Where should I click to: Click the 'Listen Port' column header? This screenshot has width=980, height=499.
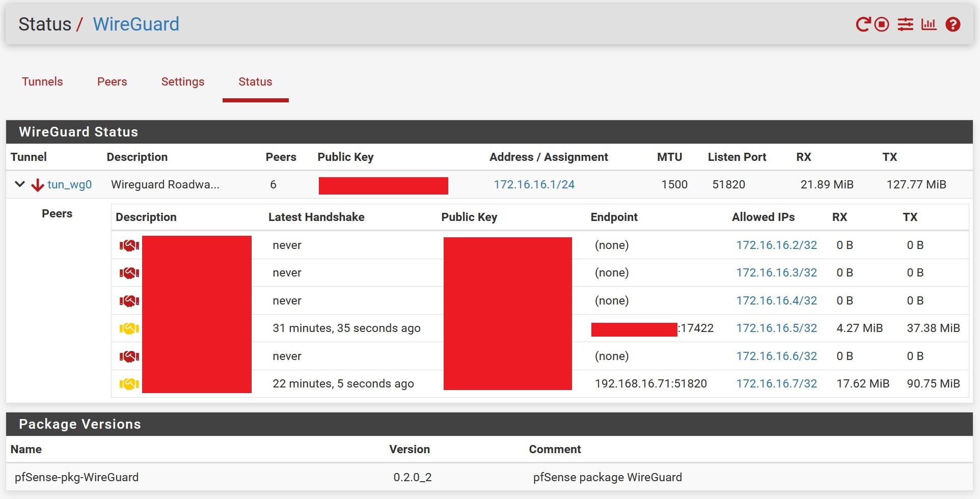click(737, 157)
